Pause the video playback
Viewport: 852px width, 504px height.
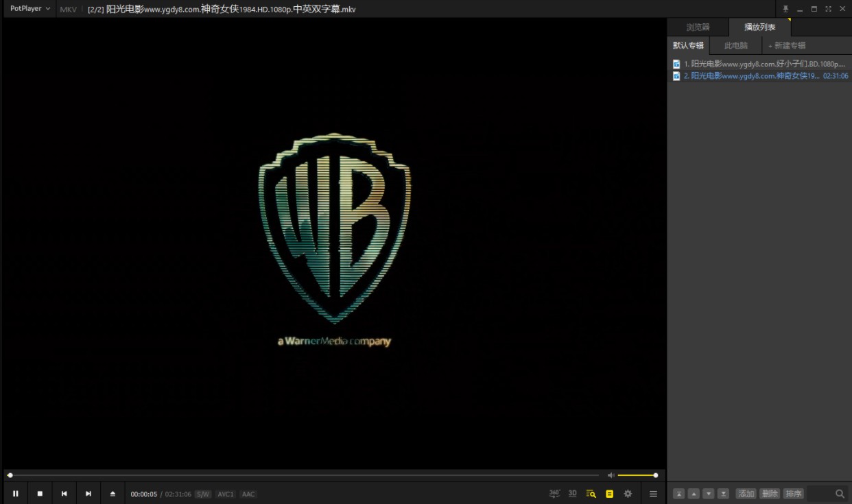pos(15,494)
